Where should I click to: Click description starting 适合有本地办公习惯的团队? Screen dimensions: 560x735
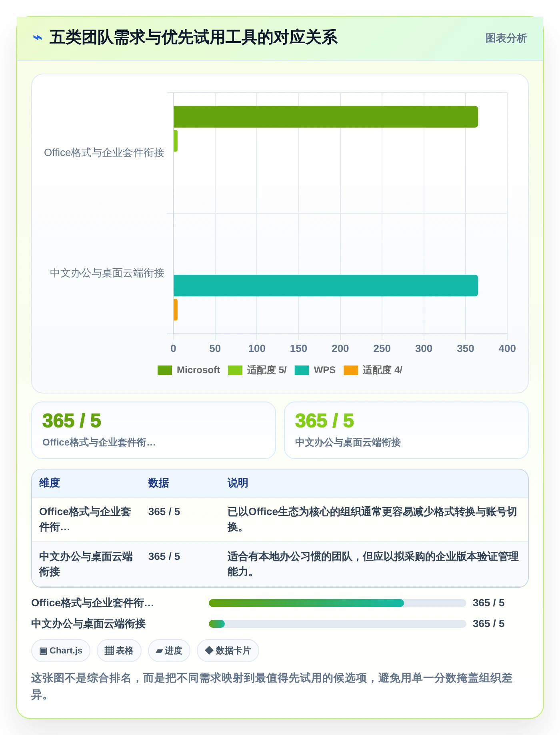click(x=373, y=564)
